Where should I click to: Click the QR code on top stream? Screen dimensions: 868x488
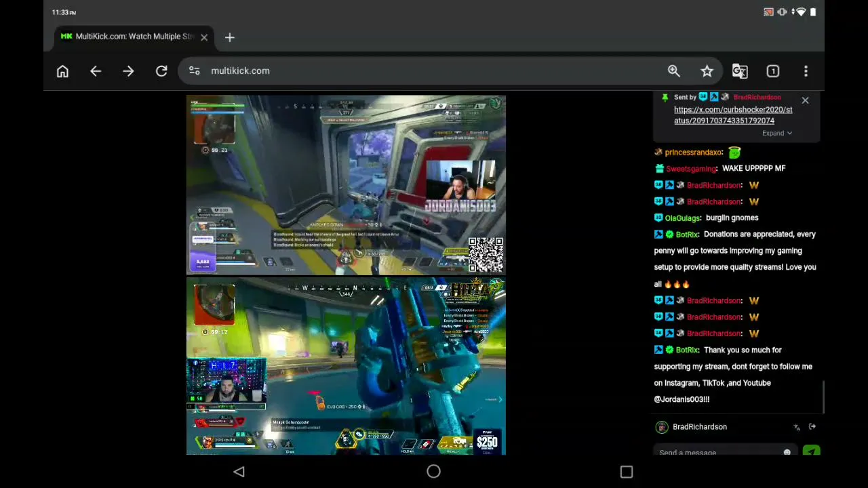pyautogui.click(x=486, y=254)
